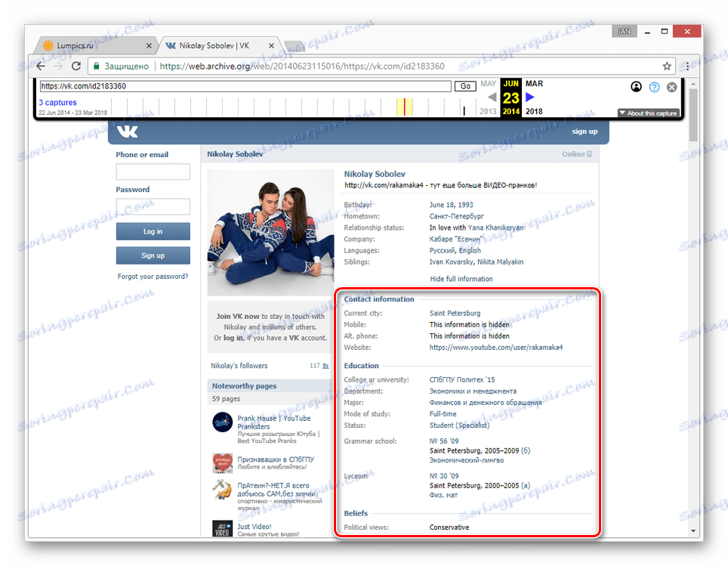
Task: Open youtube.com/user/rakamaka4 website link
Action: click(496, 347)
